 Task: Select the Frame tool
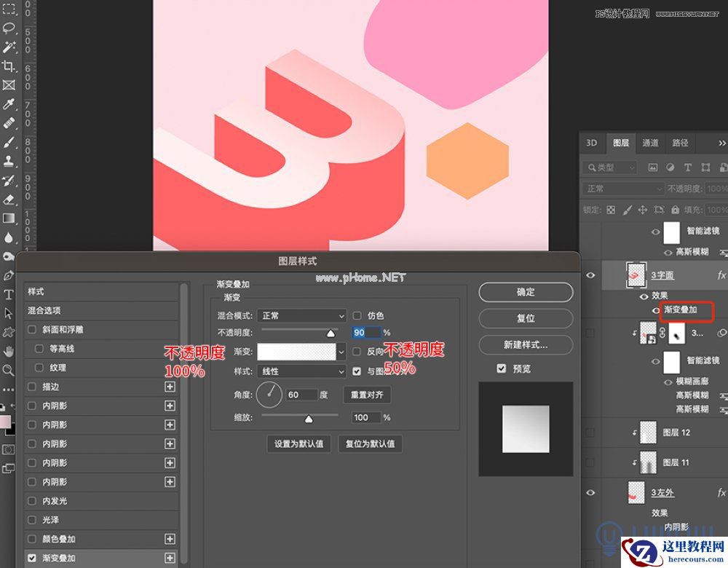(x=9, y=85)
